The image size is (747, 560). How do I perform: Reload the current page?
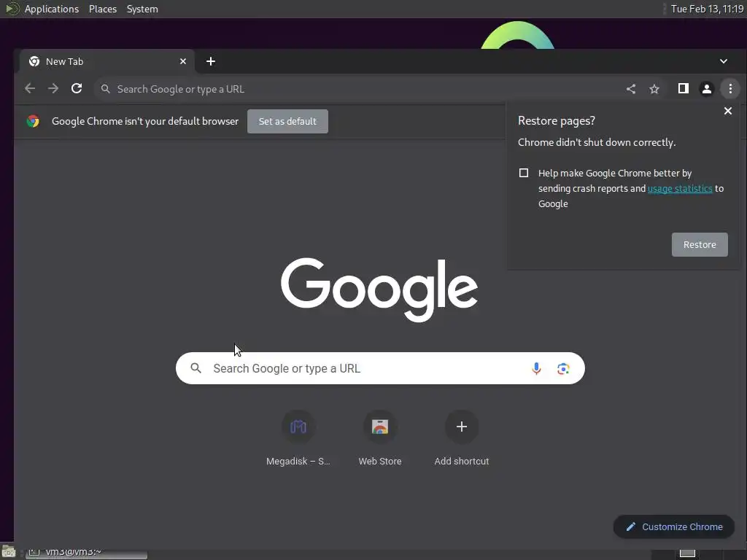pyautogui.click(x=77, y=88)
